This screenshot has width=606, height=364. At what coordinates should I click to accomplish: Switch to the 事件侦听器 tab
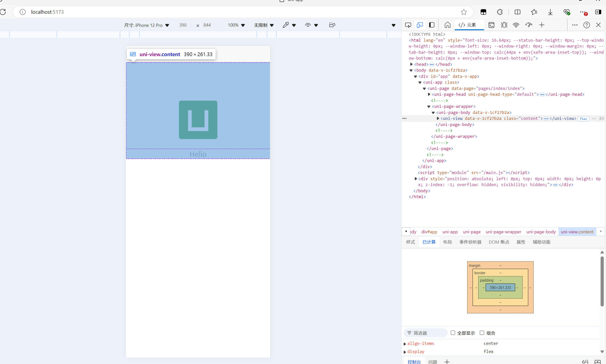click(x=470, y=242)
